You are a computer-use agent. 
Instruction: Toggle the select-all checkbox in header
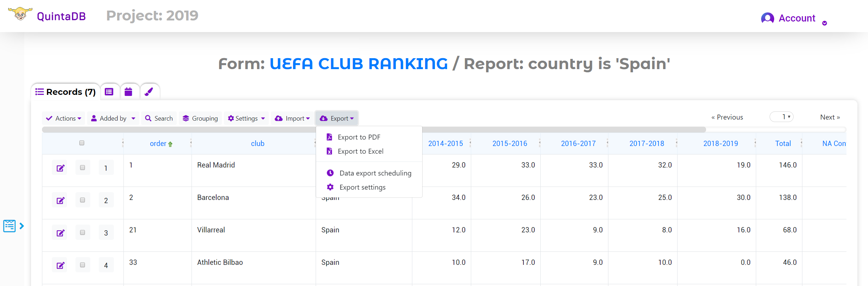pos(82,143)
